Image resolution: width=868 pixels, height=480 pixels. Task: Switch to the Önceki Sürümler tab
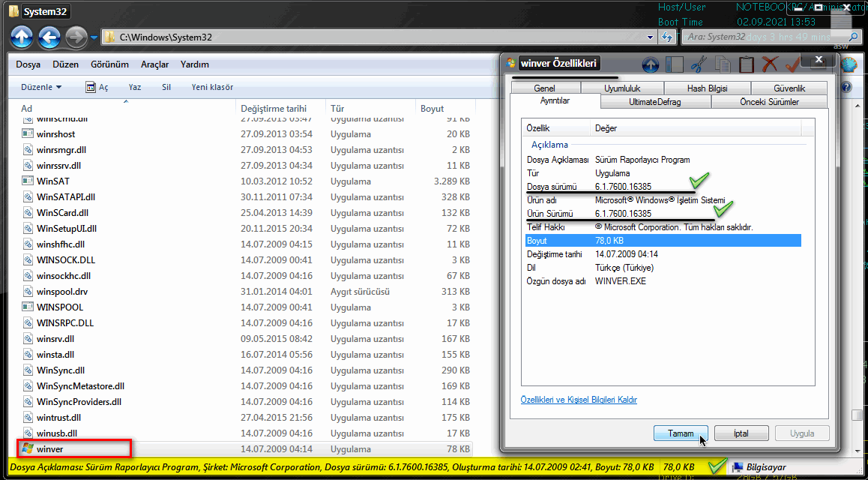[x=769, y=102]
